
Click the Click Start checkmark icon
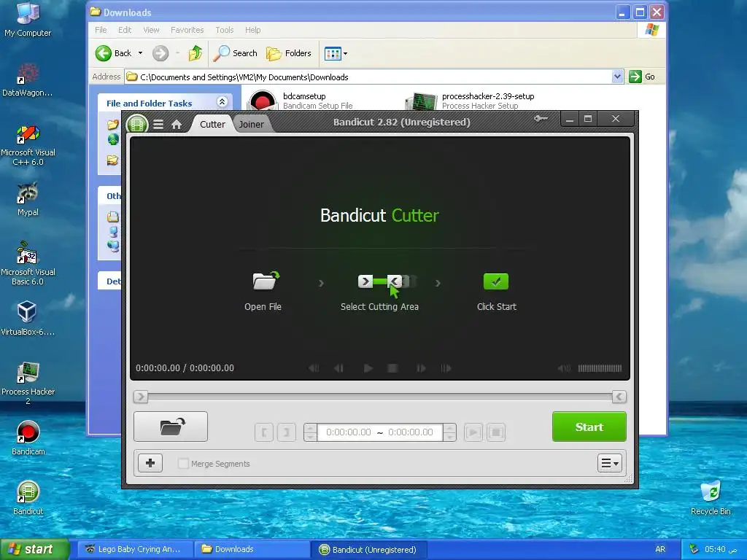[496, 281]
